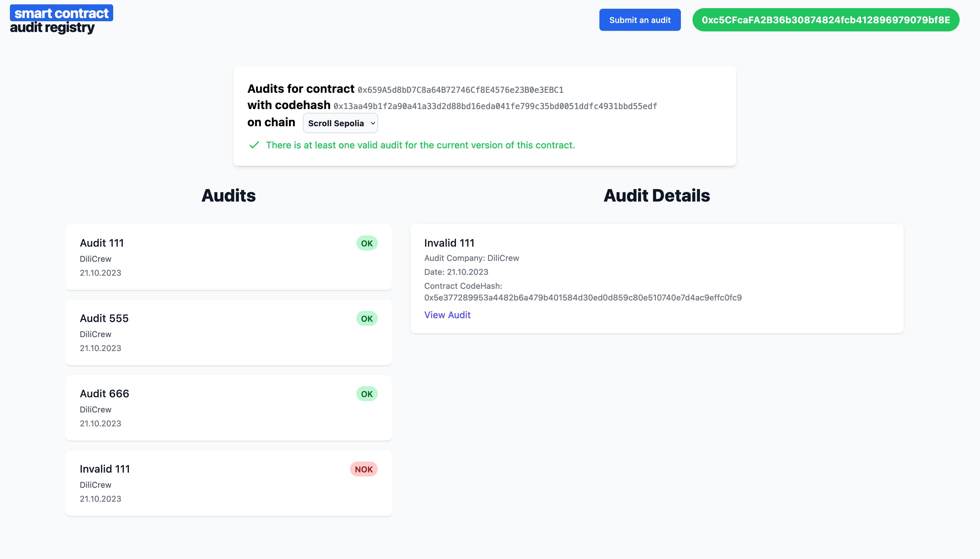Click DiliCrew under Audit 111

point(96,259)
